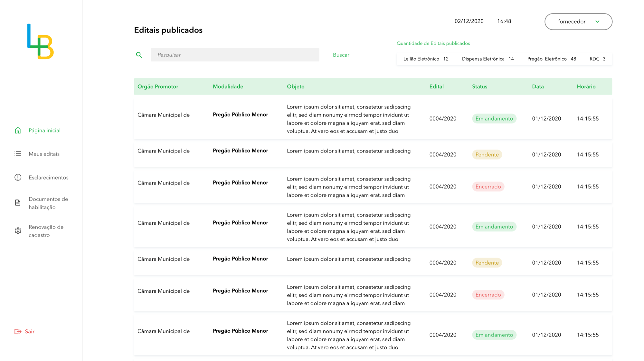Click Em andamento badge in last row
The width and height of the screenshot is (644, 361).
[494, 335]
